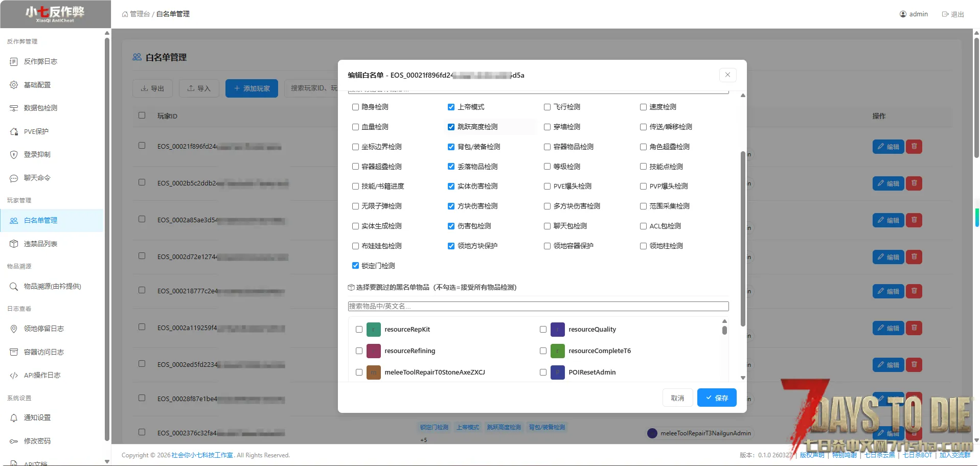The width and height of the screenshot is (980, 466).
Task: Click the resourceQuality item icon
Action: pos(557,330)
